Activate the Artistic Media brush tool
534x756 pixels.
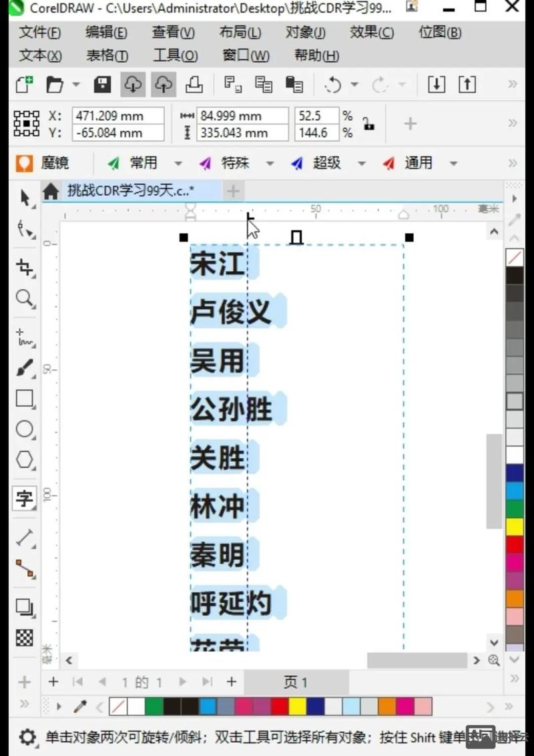pyautogui.click(x=25, y=367)
